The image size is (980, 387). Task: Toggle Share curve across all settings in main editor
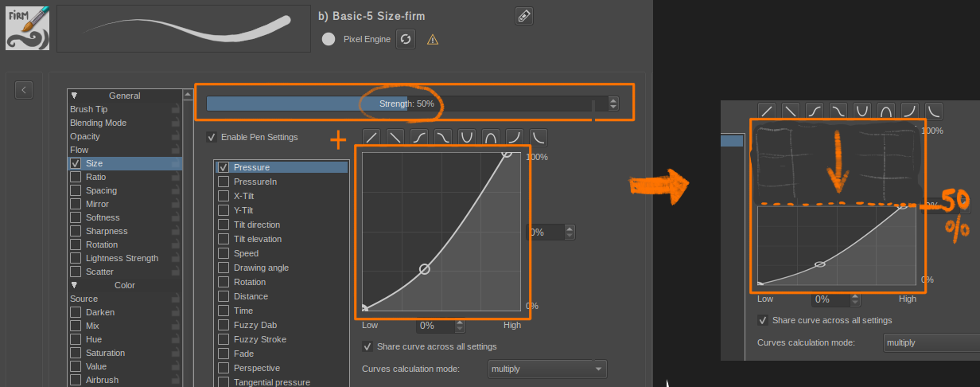[367, 346]
